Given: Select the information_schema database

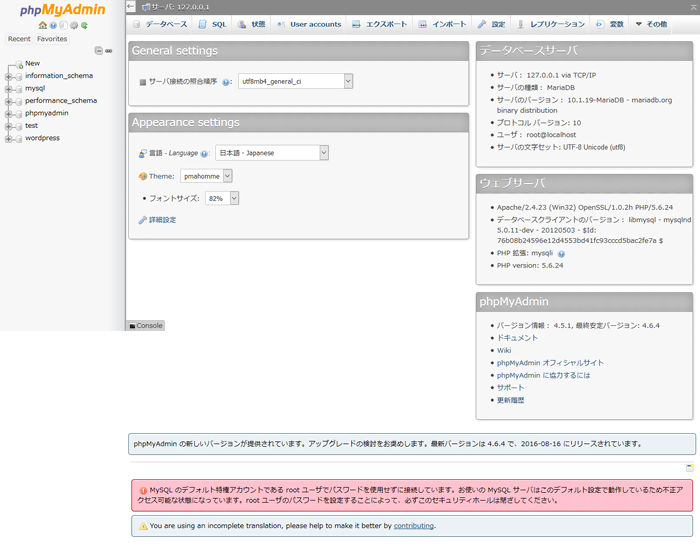Looking at the screenshot, I should [x=59, y=76].
